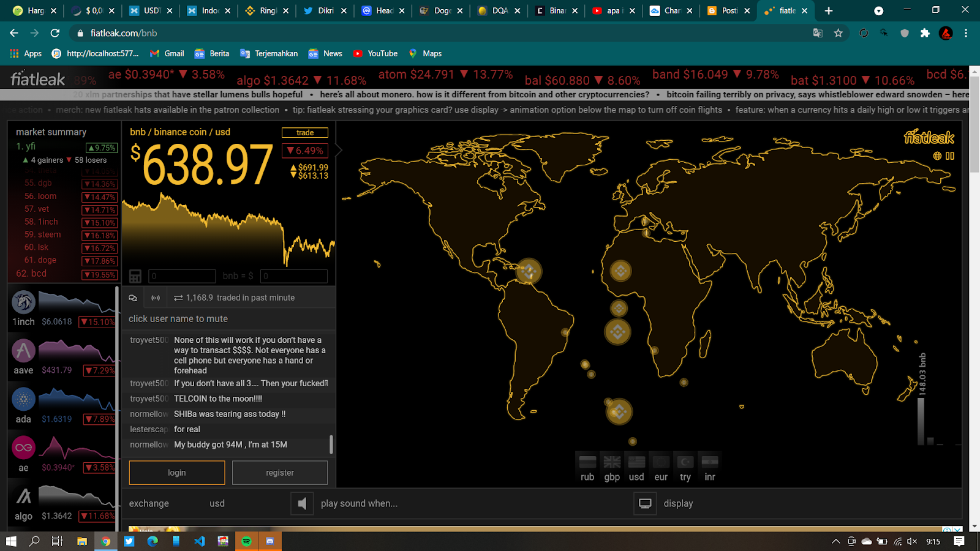The image size is (980, 551).
Task: Select the bcd row in market summary
Action: (66, 274)
